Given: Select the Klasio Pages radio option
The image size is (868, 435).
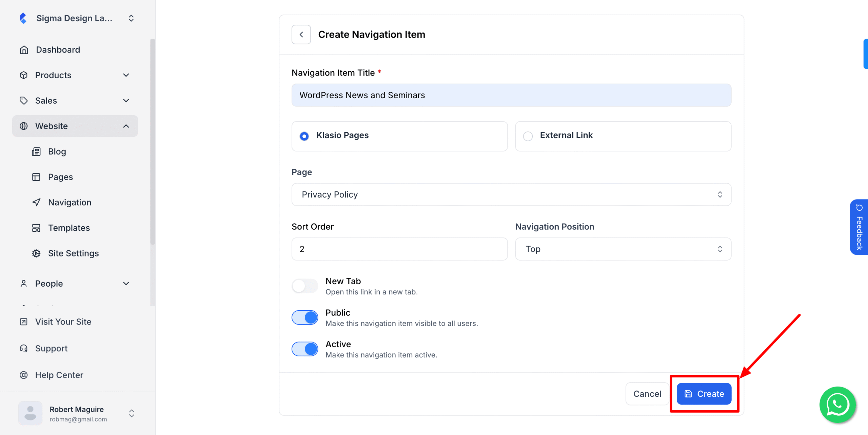Looking at the screenshot, I should point(304,136).
